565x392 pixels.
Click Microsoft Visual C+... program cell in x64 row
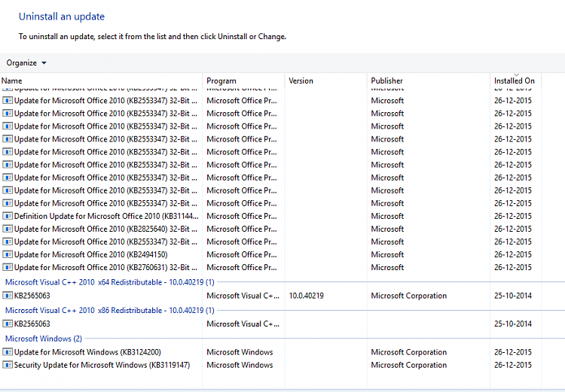[x=243, y=296]
